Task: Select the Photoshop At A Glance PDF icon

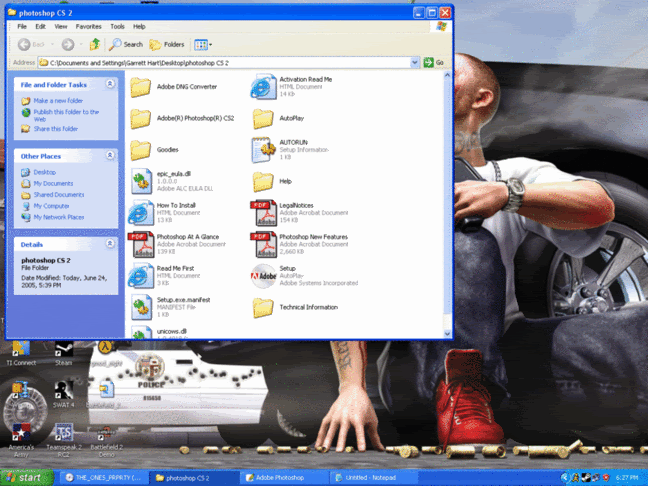Action: pos(141,245)
